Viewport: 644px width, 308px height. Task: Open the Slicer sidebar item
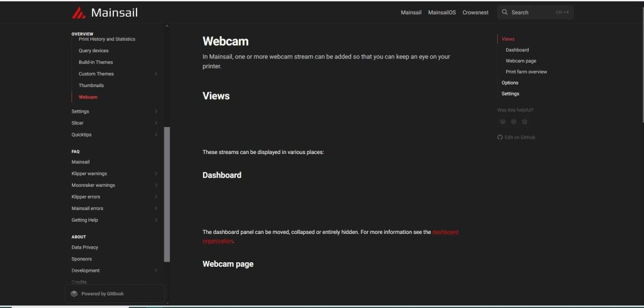[x=77, y=123]
